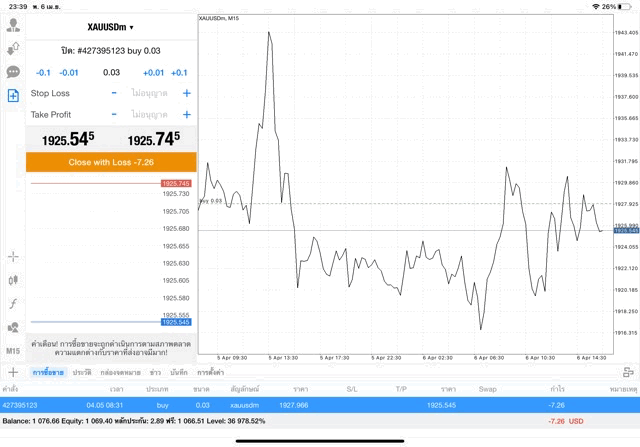The height and width of the screenshot is (447, 640).
Task: Select the blue 1925.545 bid level marker
Action: pos(176,322)
